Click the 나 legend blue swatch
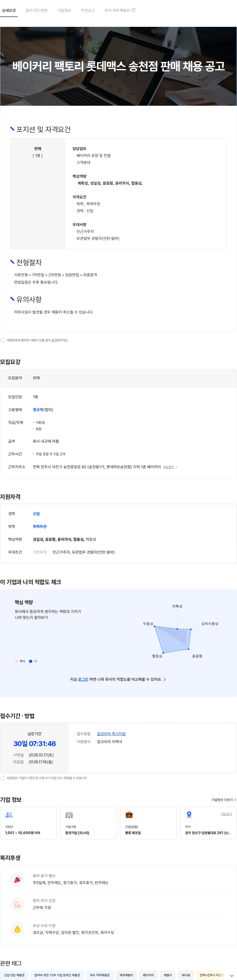Screen dimensions: 237x980 click(30, 661)
